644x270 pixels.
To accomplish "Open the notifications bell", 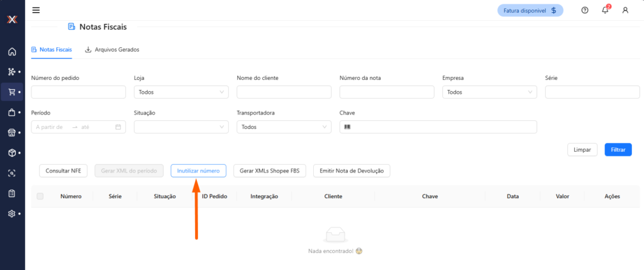I will (605, 10).
